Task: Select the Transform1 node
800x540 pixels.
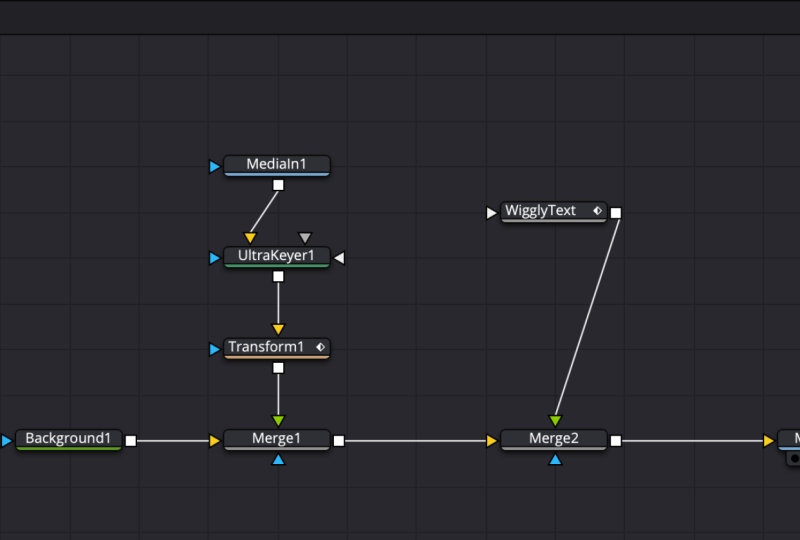Action: [x=277, y=348]
